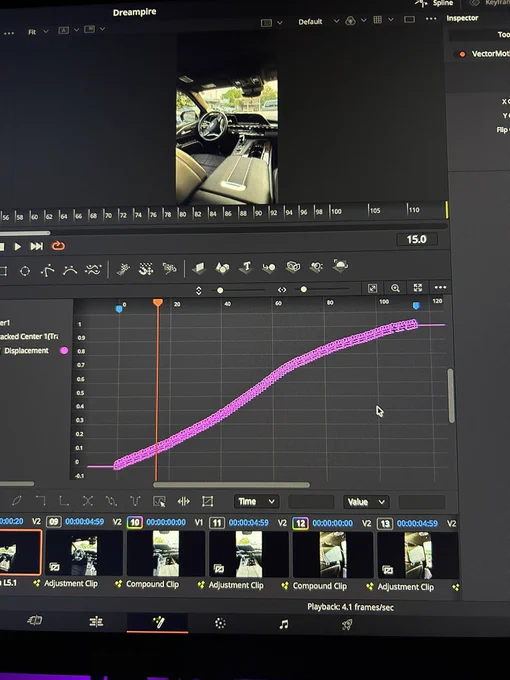Click the expand-to-full icon in spline editor
Image resolution: width=510 pixels, height=680 pixels.
point(418,288)
